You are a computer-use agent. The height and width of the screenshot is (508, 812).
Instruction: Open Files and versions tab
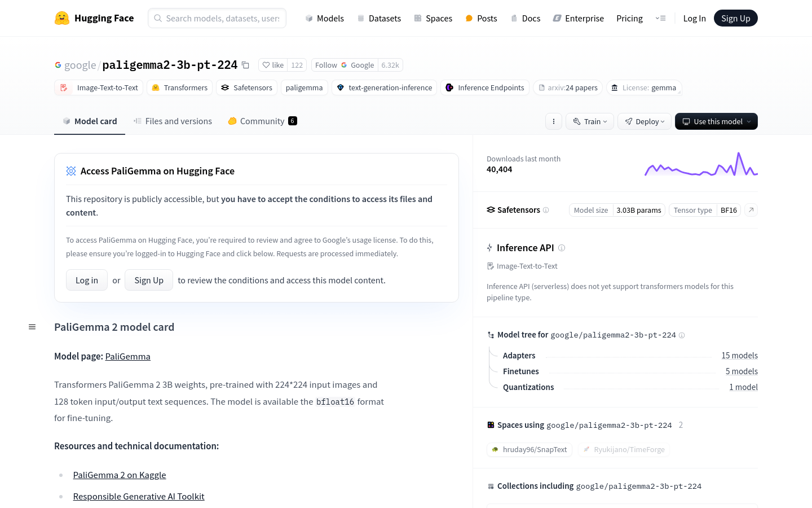173,121
